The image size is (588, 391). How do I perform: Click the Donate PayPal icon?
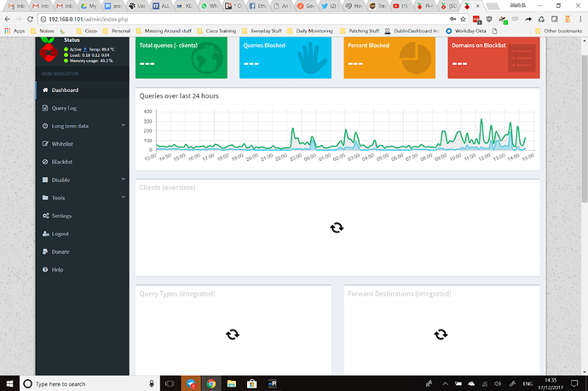click(x=45, y=252)
